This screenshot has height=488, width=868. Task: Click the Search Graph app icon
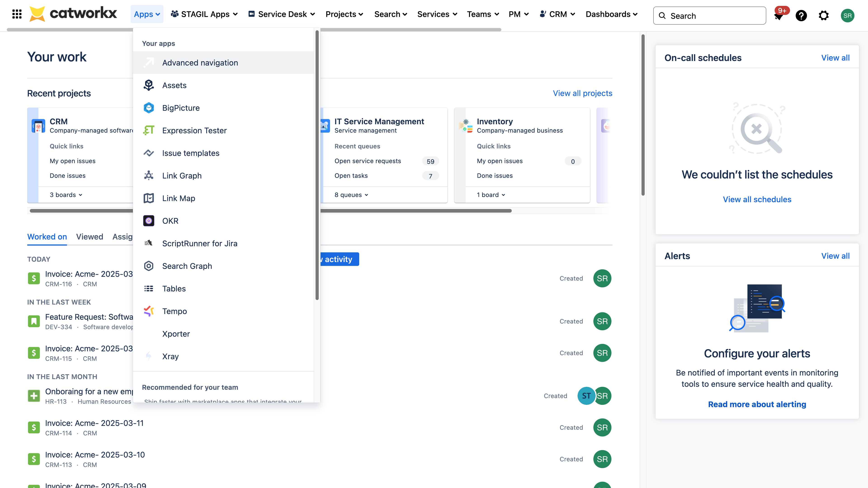149,266
